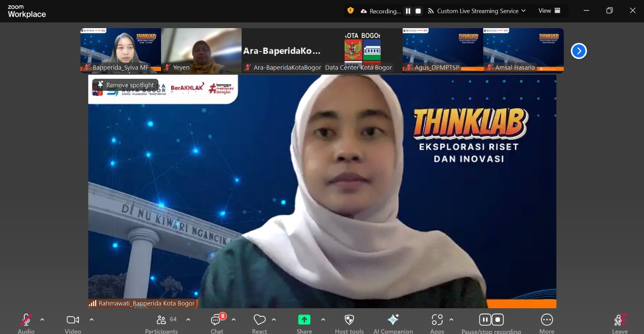Click the Remove spotlight button
Screen dimensions: 644x334
pos(125,85)
